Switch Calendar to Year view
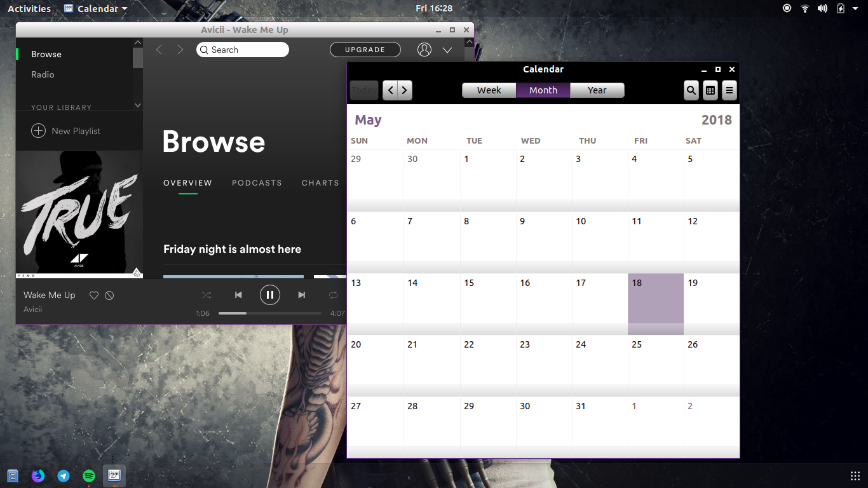This screenshot has width=868, height=488. pos(597,90)
